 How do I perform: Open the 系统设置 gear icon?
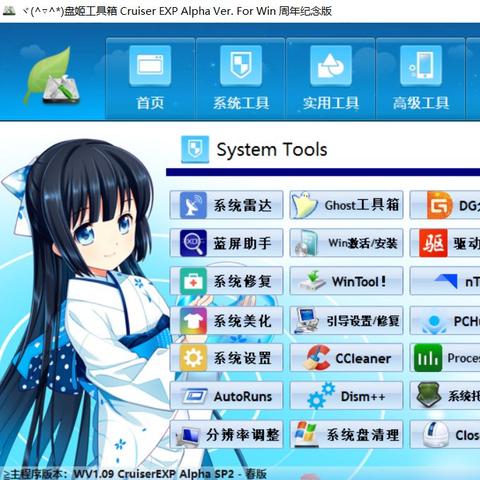tap(193, 358)
